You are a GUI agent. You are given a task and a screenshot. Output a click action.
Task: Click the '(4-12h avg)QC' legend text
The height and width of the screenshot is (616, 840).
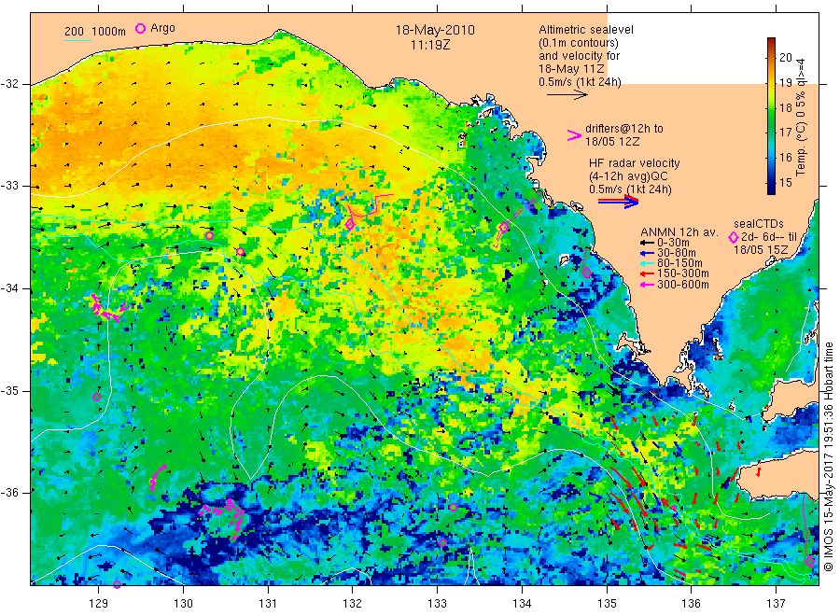[628, 176]
